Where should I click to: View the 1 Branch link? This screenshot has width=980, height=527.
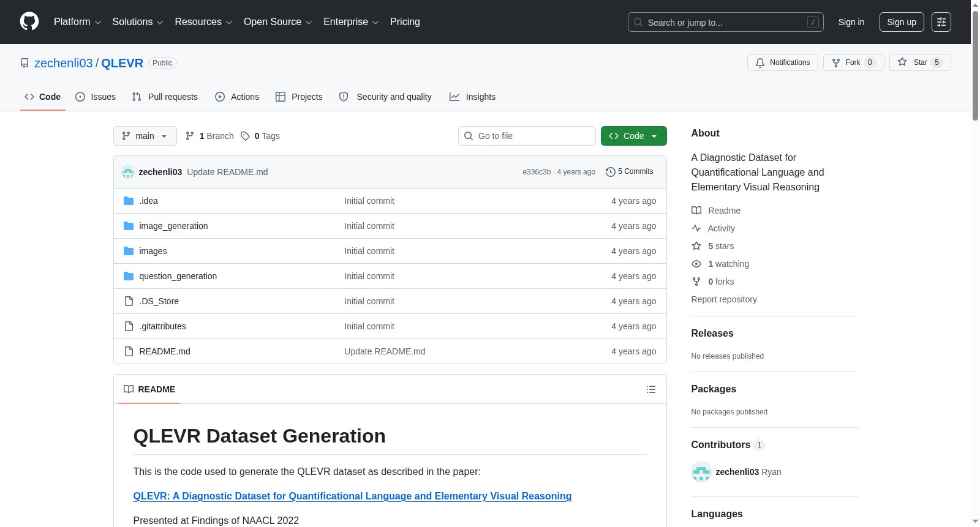(209, 136)
